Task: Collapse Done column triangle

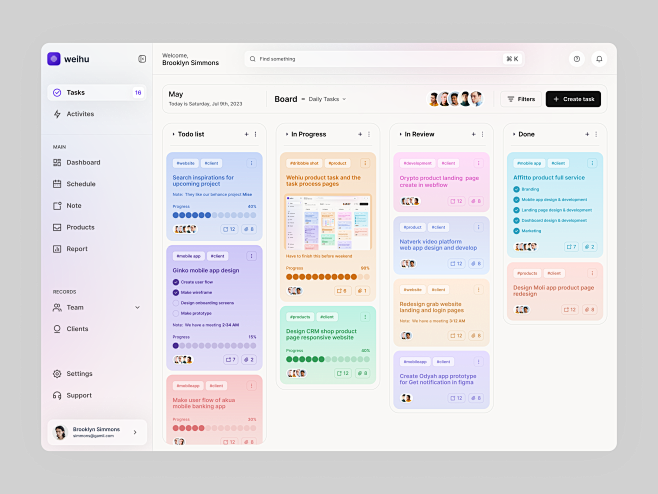Action: pos(514,134)
